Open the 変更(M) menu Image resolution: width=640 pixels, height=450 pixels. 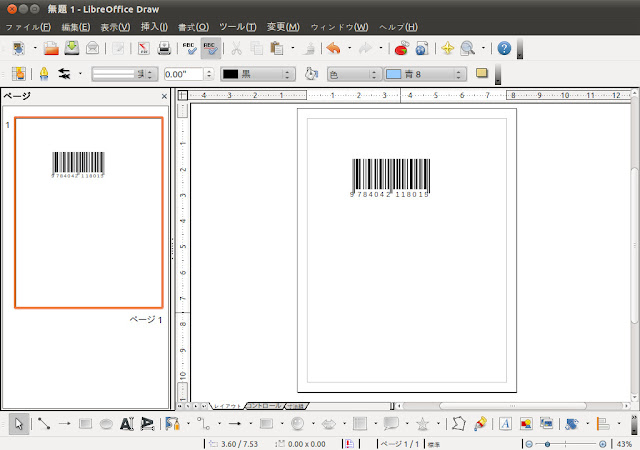coord(283,27)
